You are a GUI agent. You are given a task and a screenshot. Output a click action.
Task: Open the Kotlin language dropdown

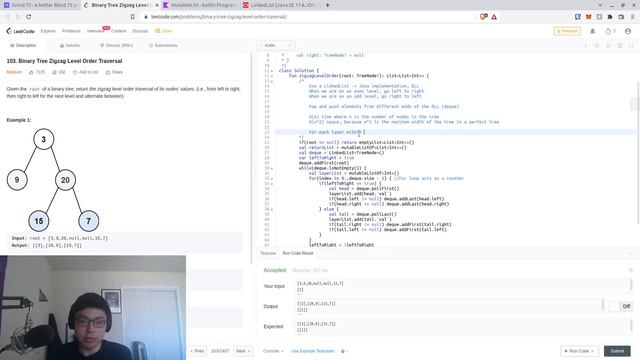[x=276, y=45]
